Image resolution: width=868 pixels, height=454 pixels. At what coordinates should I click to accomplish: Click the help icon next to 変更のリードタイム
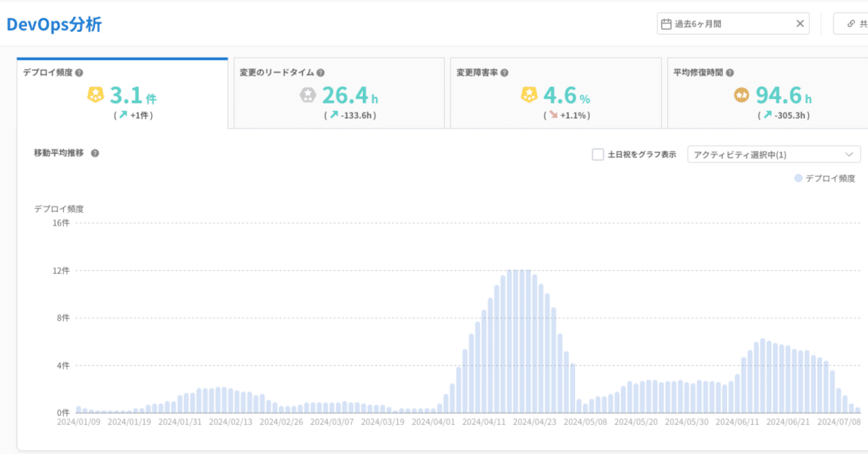[321, 71]
